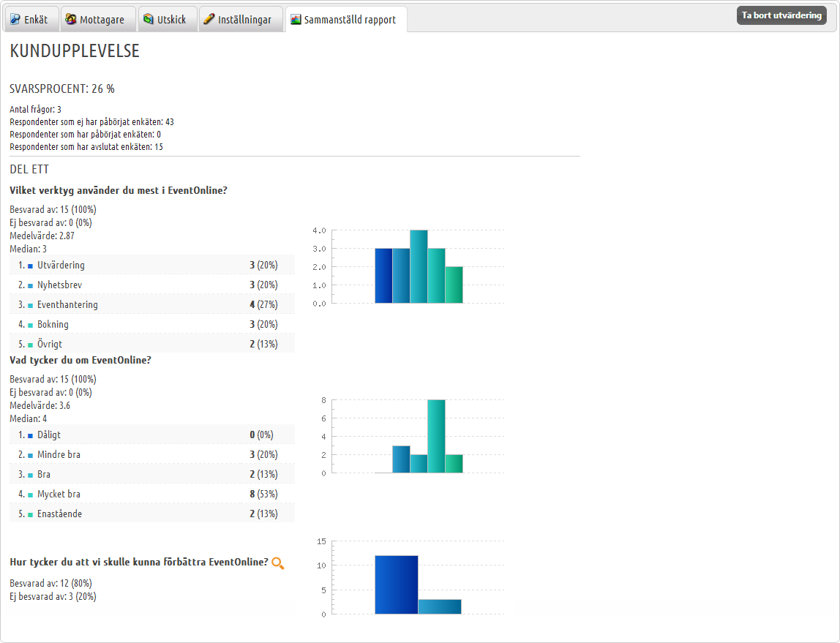Click the Mindre bra legend color square
This screenshot has width=840, height=643.
pos(31,456)
